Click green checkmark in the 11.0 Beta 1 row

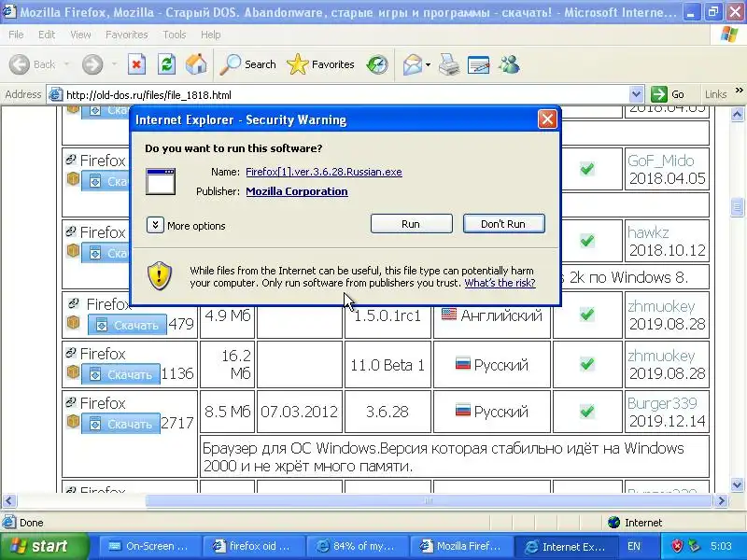tap(587, 364)
